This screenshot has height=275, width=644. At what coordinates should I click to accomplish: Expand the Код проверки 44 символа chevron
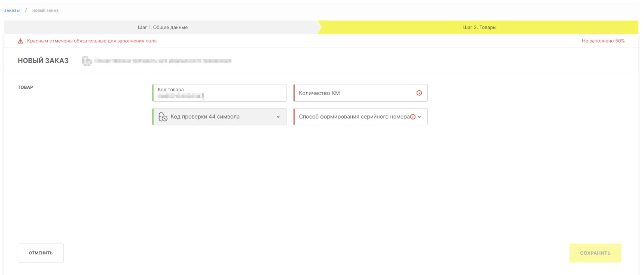[x=278, y=117]
